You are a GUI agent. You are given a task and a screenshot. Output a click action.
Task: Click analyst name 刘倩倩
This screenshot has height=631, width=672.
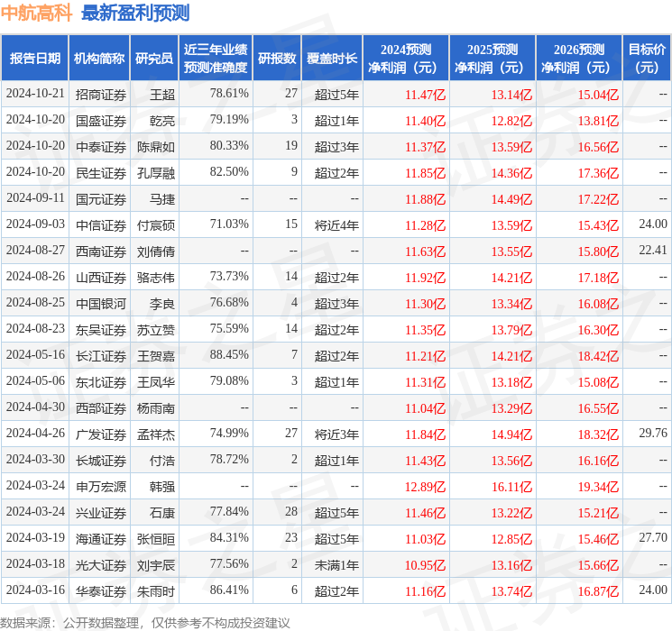coord(156,251)
